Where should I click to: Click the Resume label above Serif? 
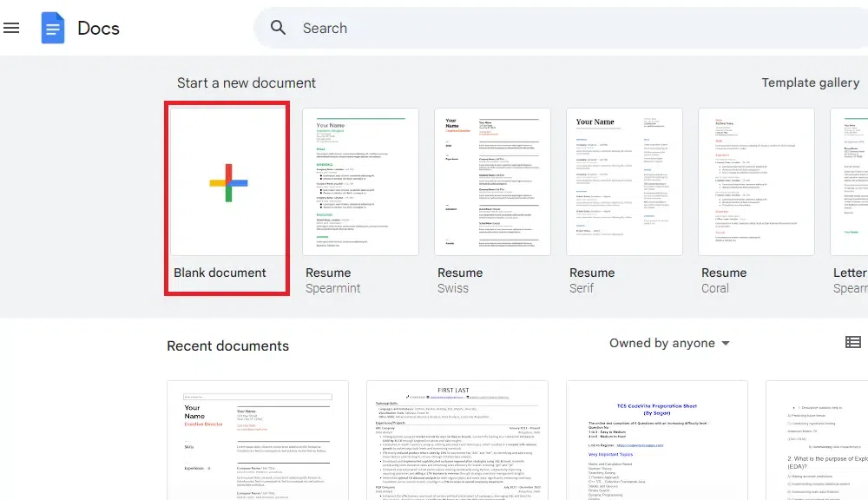(592, 273)
